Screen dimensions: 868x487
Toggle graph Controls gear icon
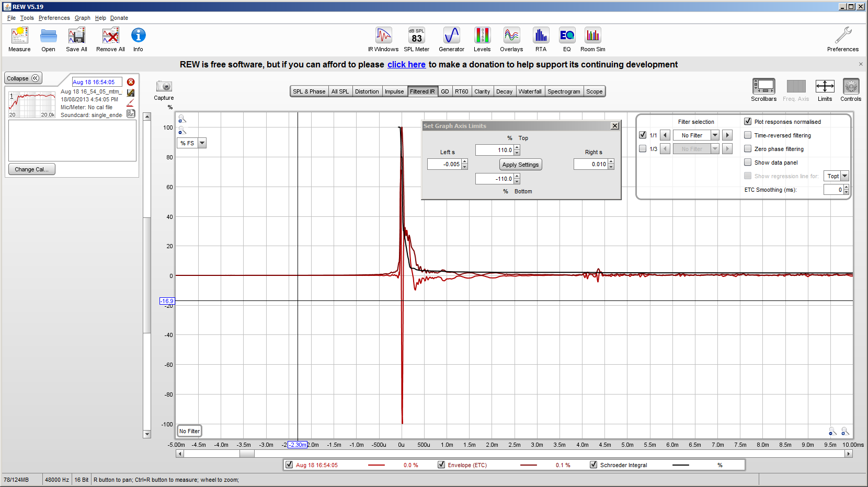click(851, 86)
